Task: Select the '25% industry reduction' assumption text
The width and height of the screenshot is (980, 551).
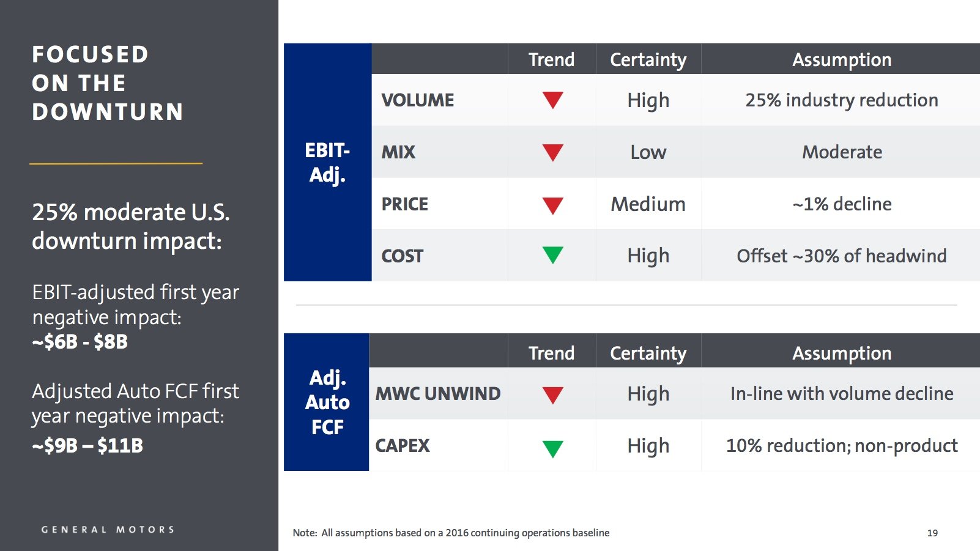Action: tap(841, 100)
